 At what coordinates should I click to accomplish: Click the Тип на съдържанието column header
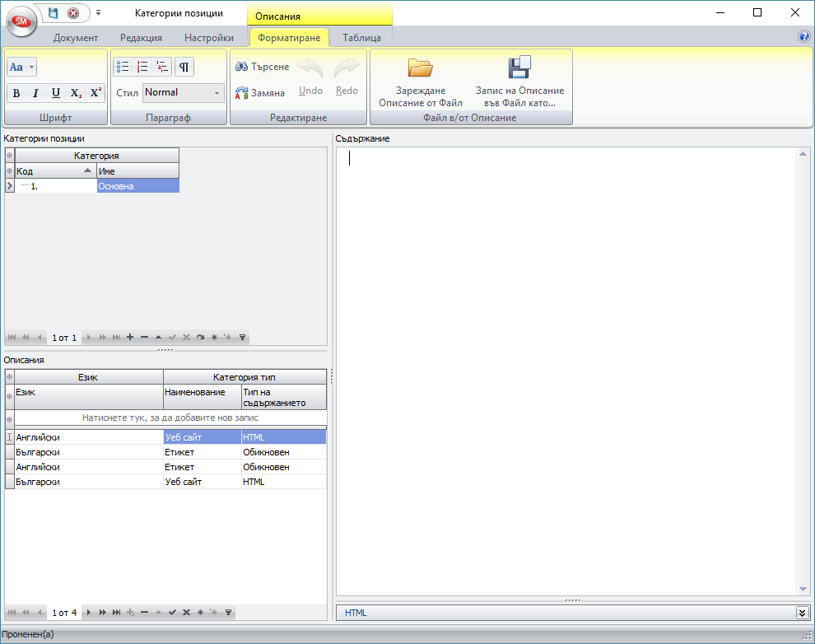click(x=284, y=397)
